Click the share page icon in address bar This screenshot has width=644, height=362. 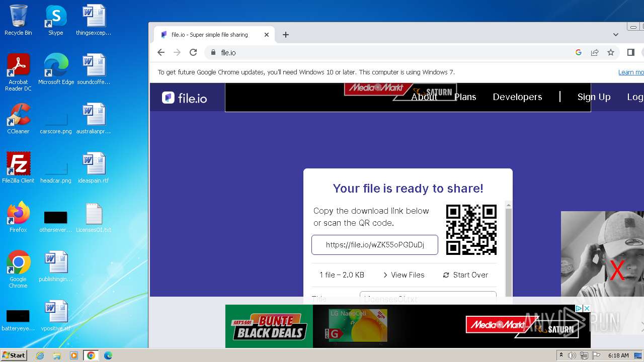point(595,52)
